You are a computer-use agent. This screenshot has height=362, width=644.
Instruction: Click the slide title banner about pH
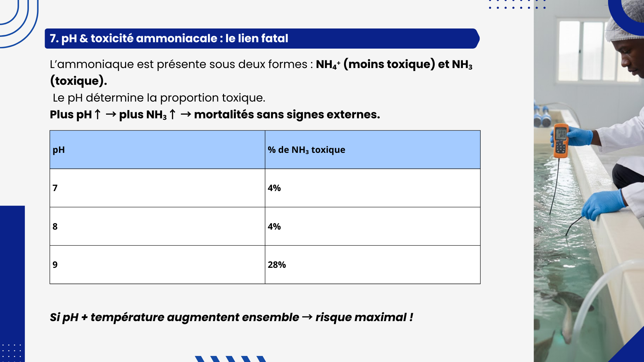[x=262, y=39]
